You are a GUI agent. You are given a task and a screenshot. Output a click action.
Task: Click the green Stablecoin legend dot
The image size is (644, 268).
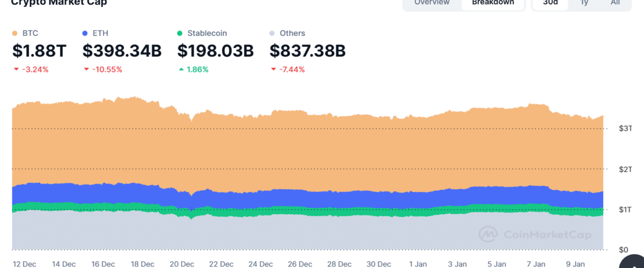(180, 33)
